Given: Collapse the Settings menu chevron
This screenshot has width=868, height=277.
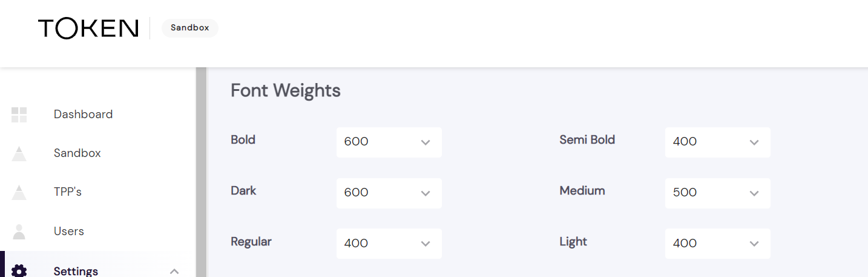Looking at the screenshot, I should click(x=174, y=271).
